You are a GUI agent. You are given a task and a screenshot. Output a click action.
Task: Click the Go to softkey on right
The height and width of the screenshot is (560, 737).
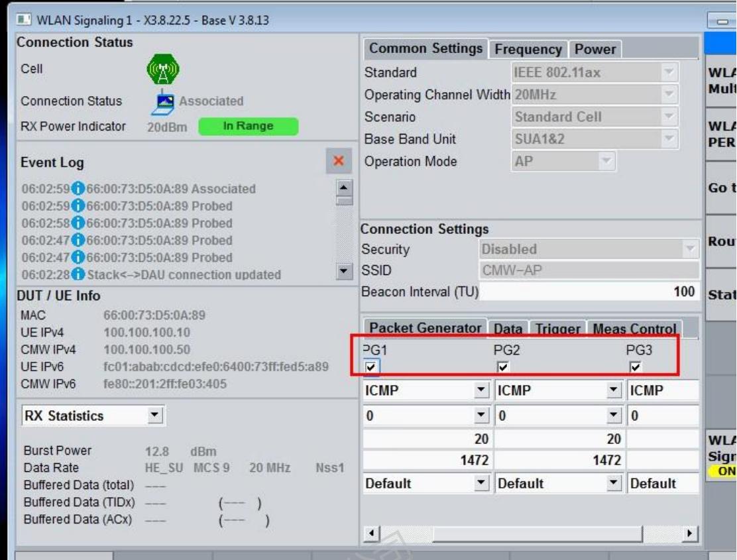click(x=722, y=188)
